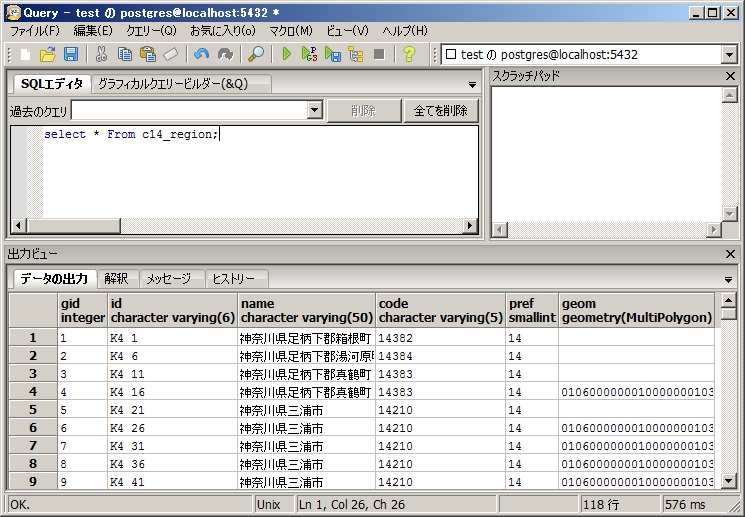Undo the last edit using the toolbar

point(202,54)
